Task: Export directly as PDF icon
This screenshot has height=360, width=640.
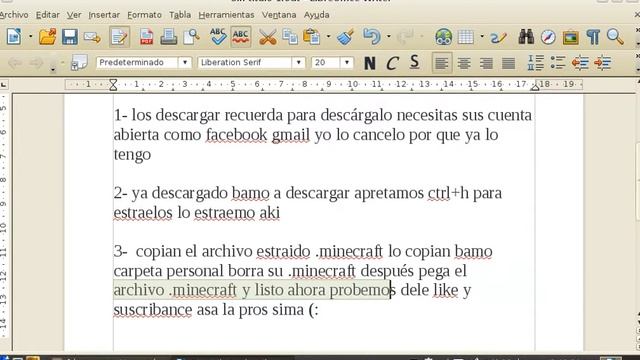Action: pos(146,37)
